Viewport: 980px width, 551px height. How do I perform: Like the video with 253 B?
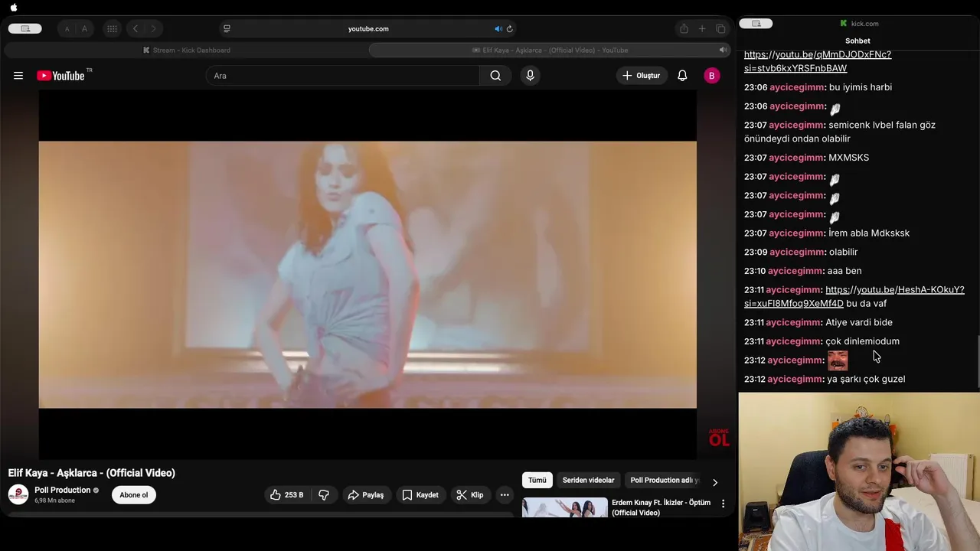click(x=288, y=495)
